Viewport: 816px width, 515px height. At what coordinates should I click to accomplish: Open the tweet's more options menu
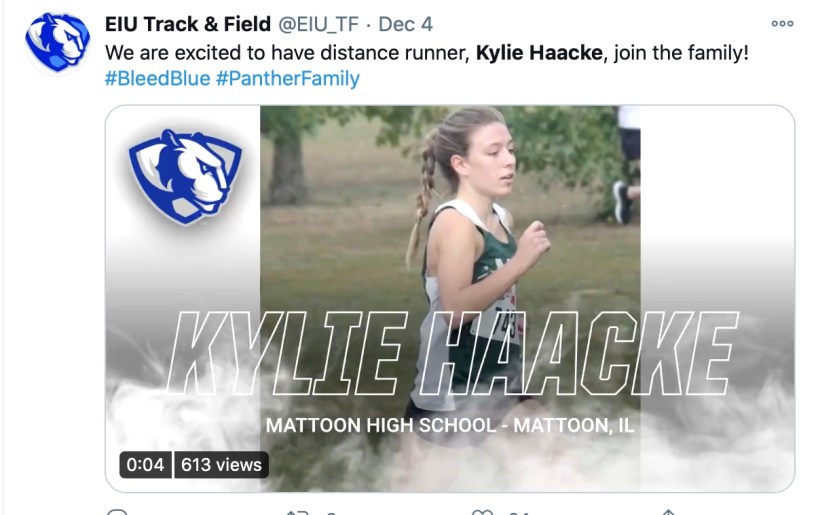(782, 24)
